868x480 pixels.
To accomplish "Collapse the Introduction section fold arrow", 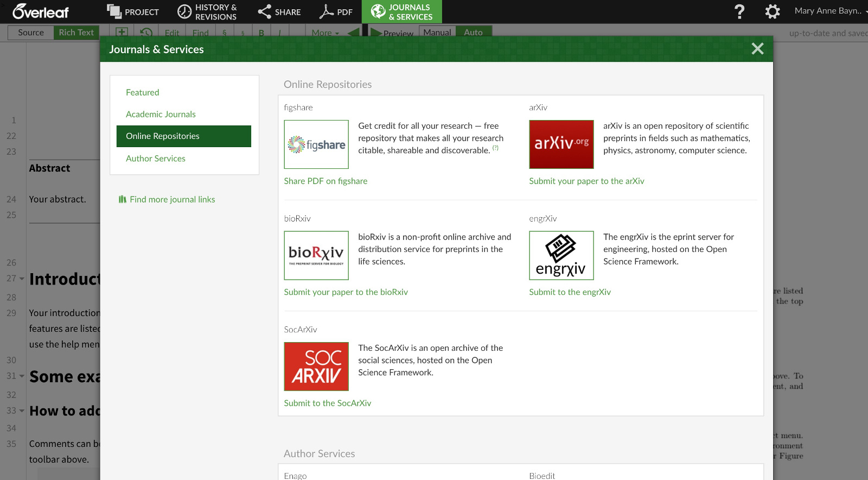I will (x=22, y=279).
